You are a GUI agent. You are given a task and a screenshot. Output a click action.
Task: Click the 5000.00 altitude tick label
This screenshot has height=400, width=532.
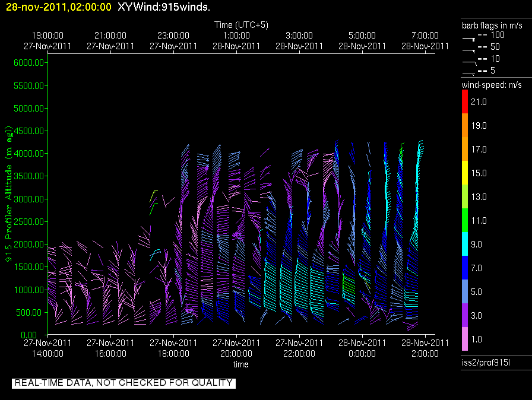point(29,109)
